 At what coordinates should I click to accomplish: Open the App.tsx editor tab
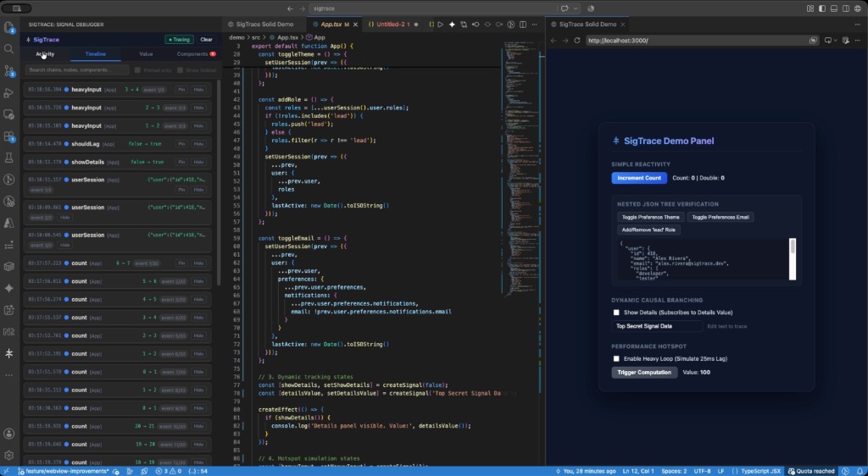pyautogui.click(x=335, y=25)
